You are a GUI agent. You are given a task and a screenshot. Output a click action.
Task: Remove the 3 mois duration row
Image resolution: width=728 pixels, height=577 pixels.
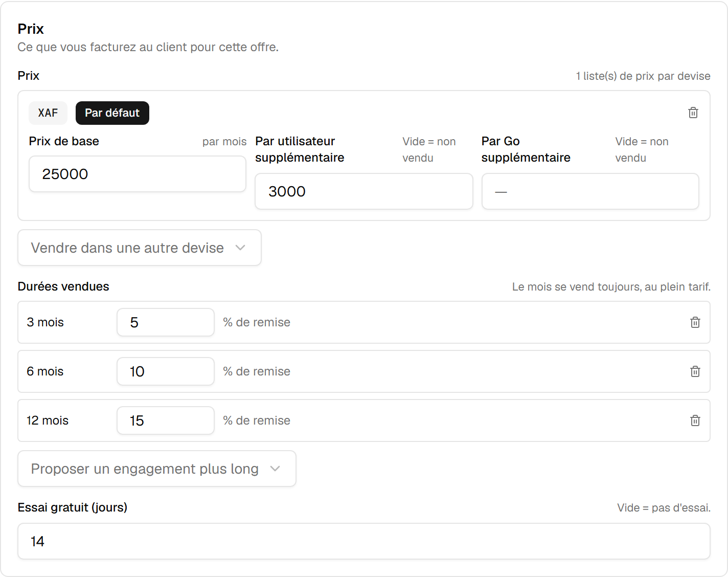pos(695,322)
